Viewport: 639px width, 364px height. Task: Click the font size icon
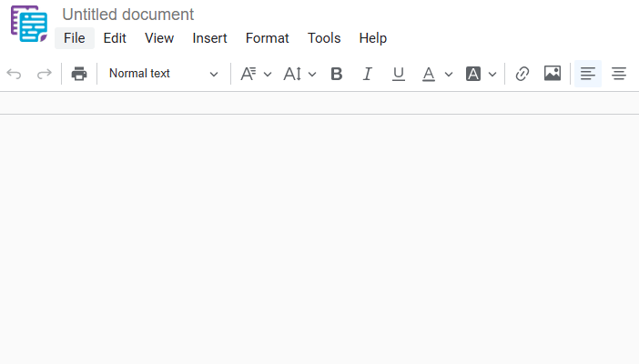[x=292, y=74]
